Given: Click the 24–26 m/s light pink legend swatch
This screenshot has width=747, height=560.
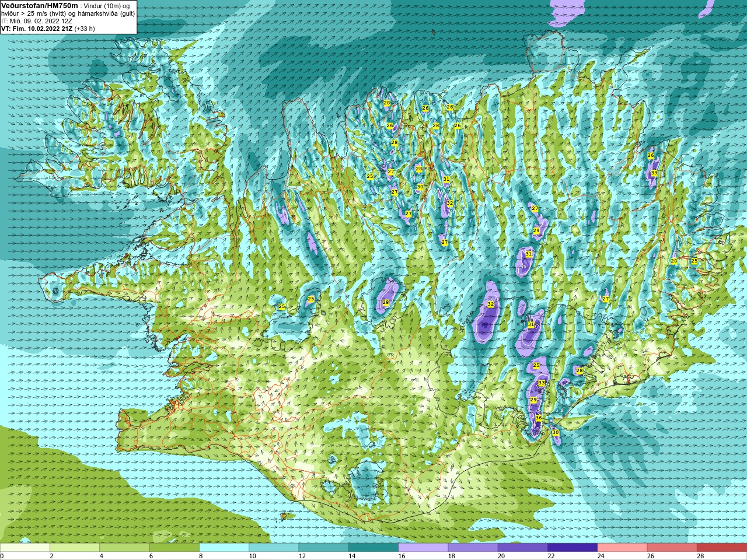Looking at the screenshot, I should point(622,547).
